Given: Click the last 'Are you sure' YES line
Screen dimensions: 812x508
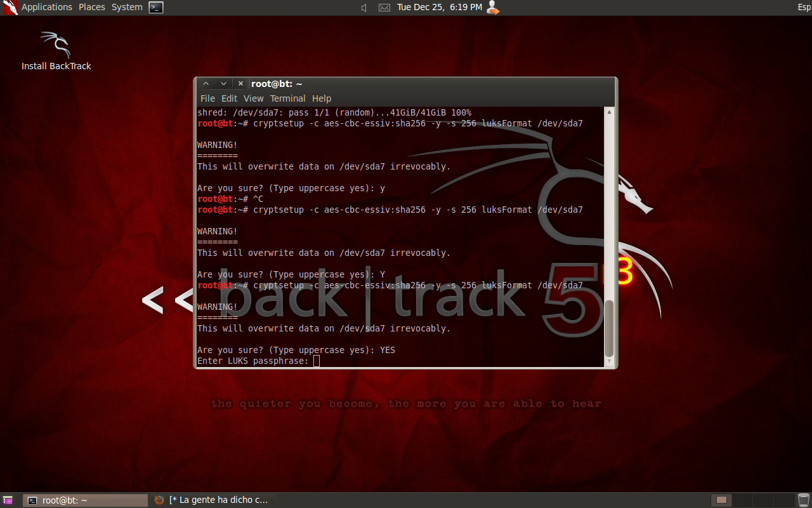Looking at the screenshot, I should click(296, 350).
